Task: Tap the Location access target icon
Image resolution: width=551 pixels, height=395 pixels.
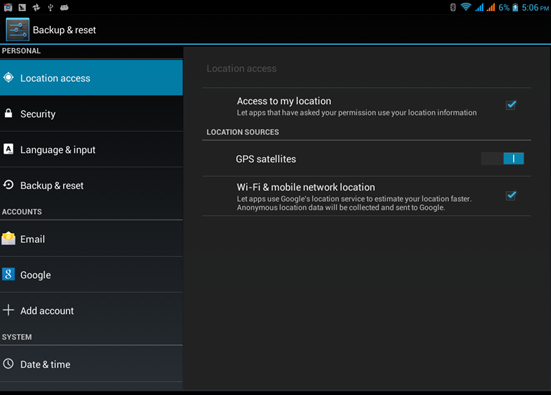Action: click(x=8, y=77)
